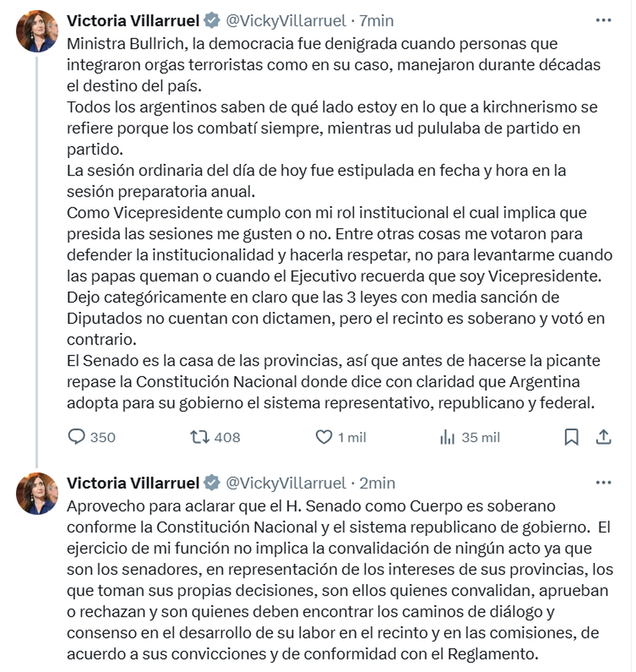This screenshot has width=636, height=672.
Task: View analytics showing 35 mil views
Action: click(447, 437)
